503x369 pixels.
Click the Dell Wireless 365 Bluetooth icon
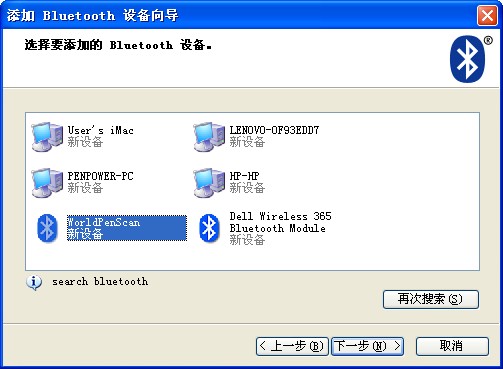[x=209, y=228]
